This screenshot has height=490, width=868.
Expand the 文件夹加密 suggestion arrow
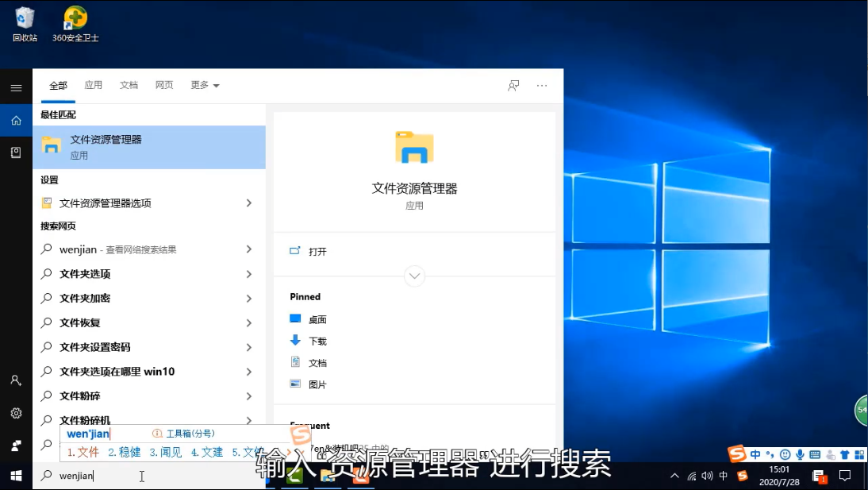tap(248, 299)
